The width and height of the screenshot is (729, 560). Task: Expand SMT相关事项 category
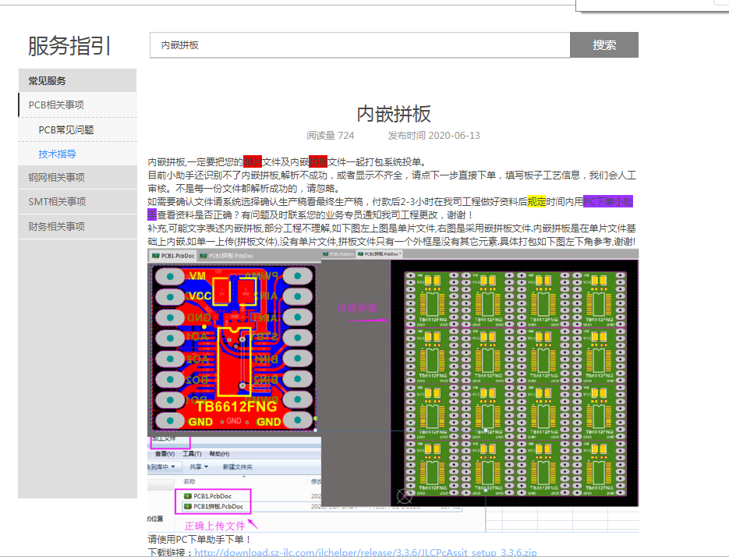(57, 202)
